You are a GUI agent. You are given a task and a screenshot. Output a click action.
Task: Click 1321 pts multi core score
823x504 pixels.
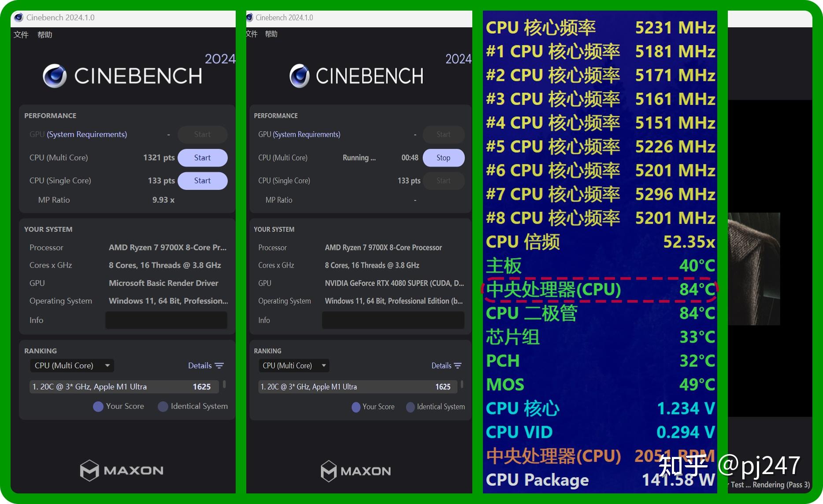click(159, 158)
